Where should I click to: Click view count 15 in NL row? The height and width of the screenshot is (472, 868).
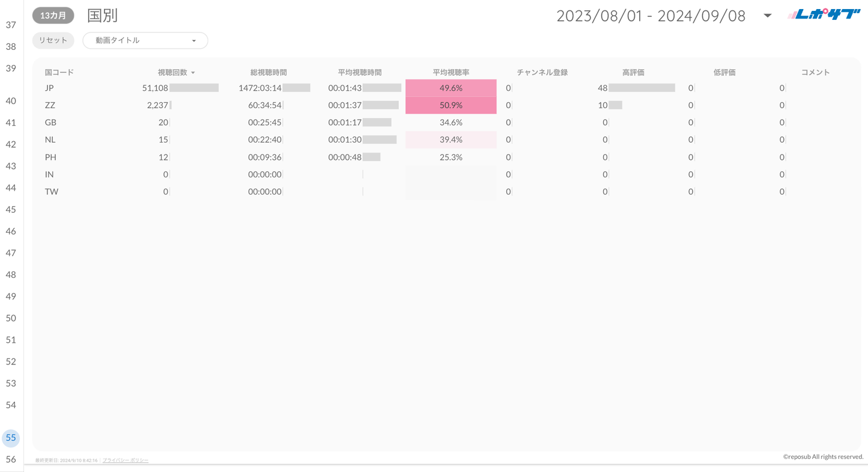coord(163,139)
